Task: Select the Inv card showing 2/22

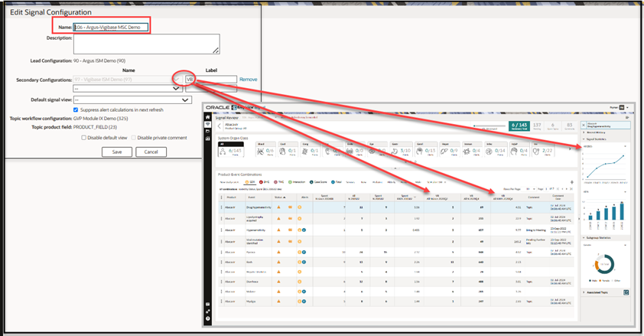Action: [542, 149]
